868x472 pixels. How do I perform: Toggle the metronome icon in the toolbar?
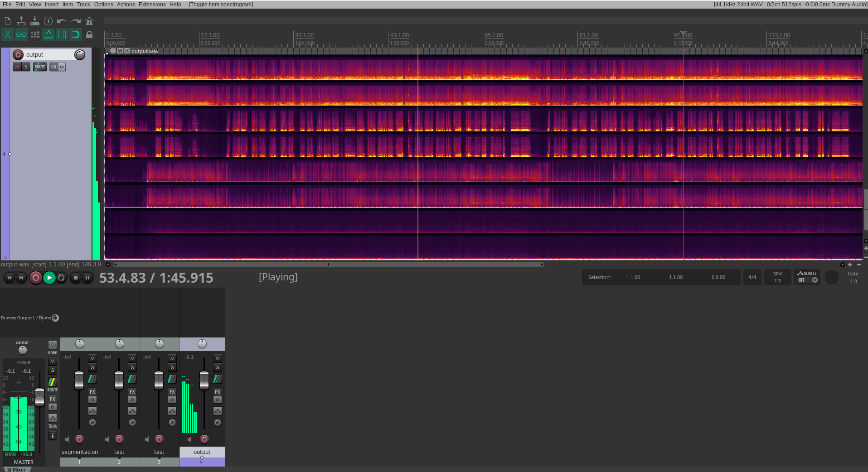[89, 21]
